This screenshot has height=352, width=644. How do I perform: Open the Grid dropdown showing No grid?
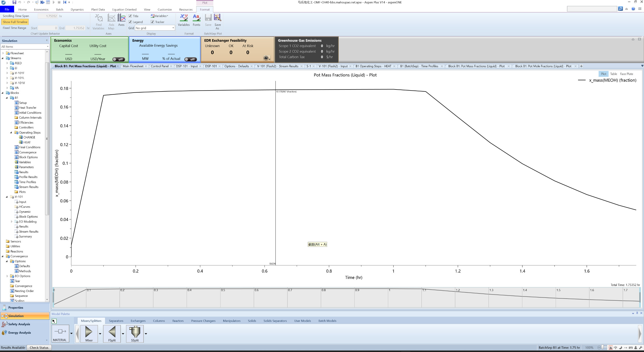click(155, 28)
